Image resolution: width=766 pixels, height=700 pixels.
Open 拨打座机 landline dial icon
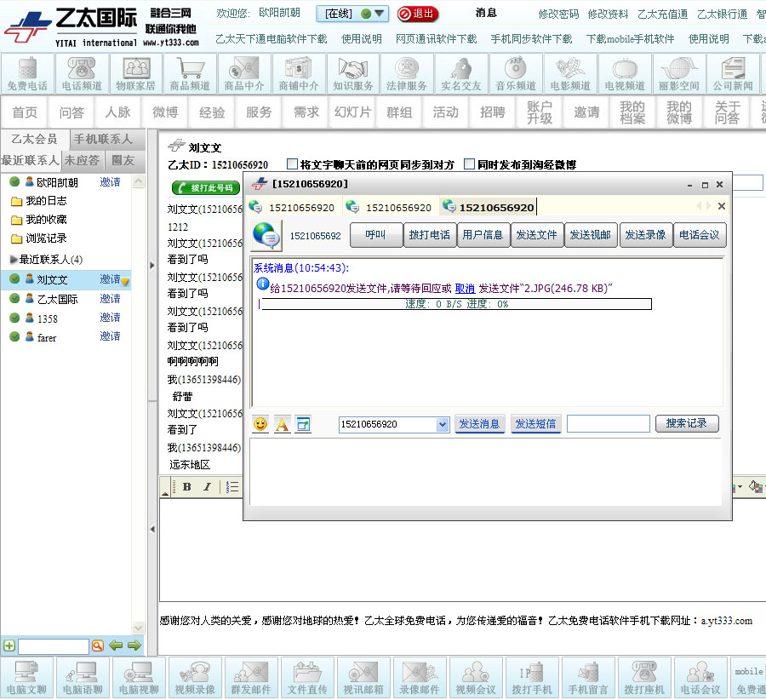(x=644, y=677)
